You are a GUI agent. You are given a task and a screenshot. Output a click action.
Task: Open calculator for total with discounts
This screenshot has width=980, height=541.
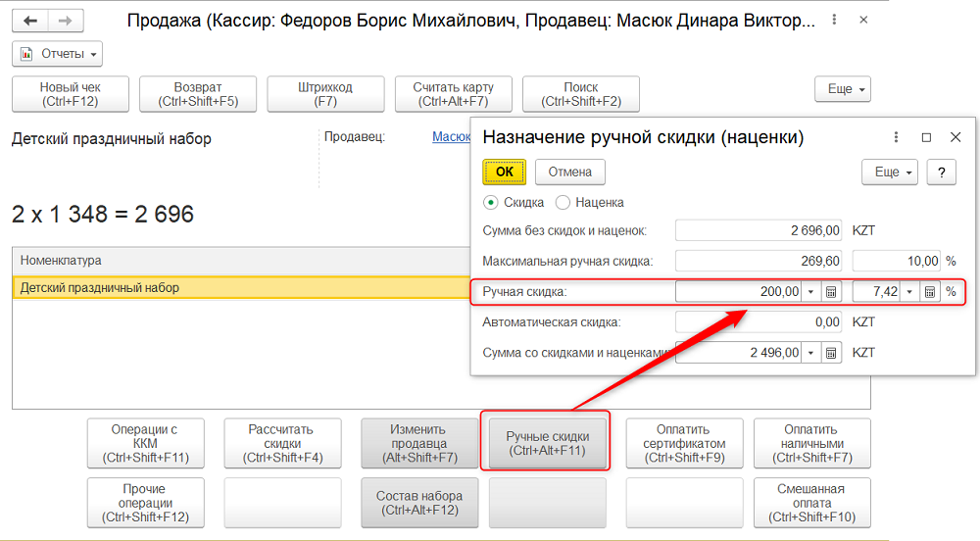pyautogui.click(x=831, y=353)
